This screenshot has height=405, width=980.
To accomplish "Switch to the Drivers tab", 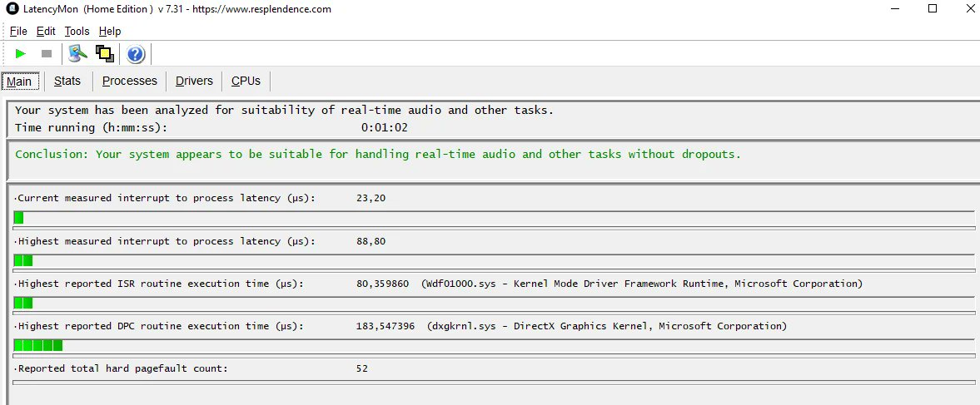I will point(194,81).
